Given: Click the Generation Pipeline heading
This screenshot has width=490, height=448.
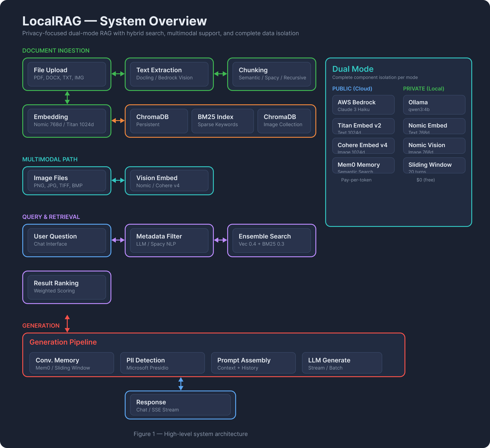Looking at the screenshot, I should 63,342.
